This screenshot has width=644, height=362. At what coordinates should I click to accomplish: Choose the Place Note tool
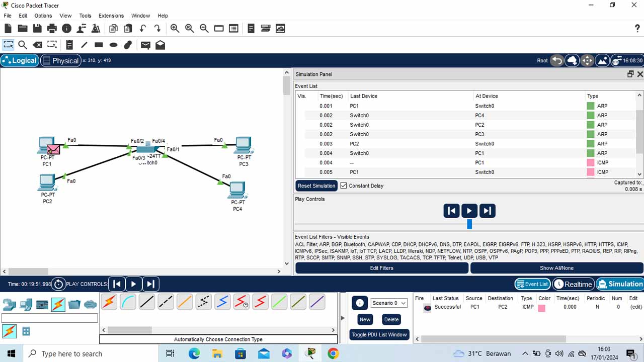[69, 45]
